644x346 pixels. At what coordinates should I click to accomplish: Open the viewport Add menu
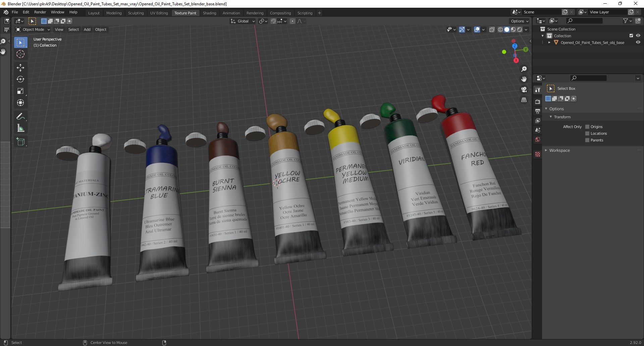[87, 30]
